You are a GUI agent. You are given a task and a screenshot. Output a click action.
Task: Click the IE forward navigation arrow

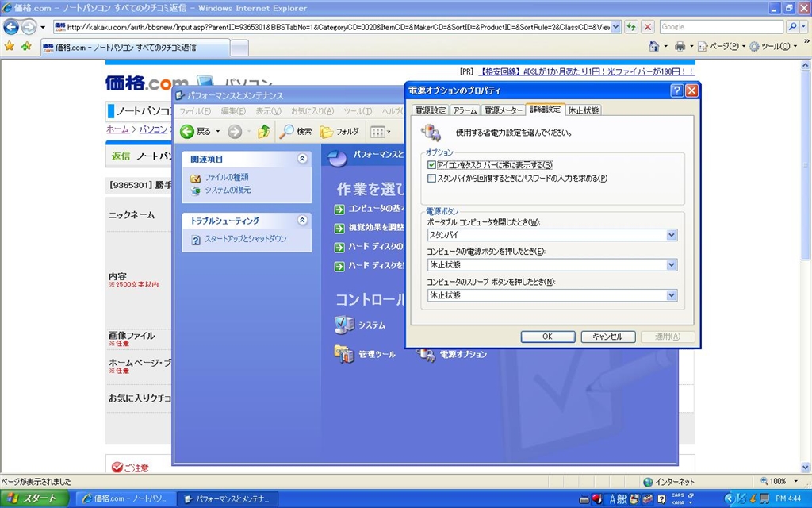[29, 26]
